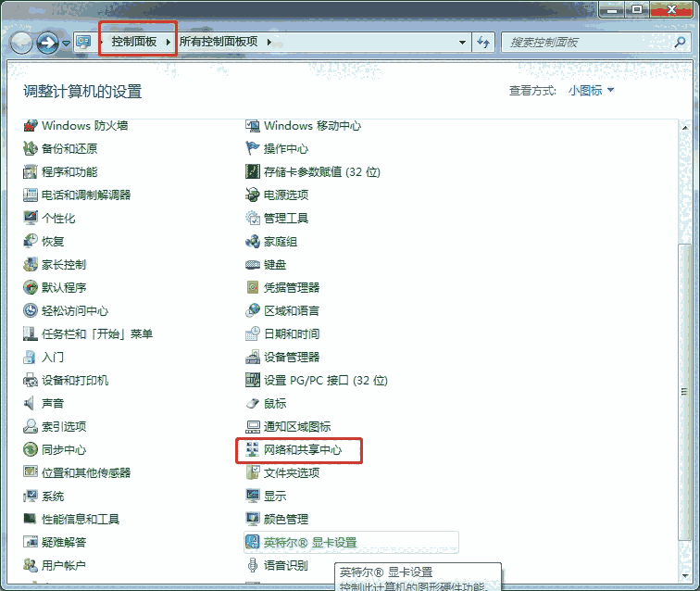Click the scrollbar up arrow

[x=685, y=128]
